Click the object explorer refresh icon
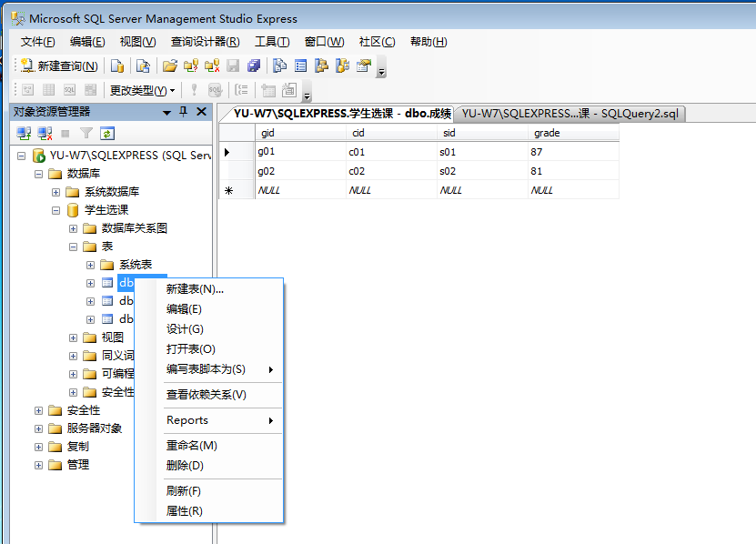The width and height of the screenshot is (756, 544). pyautogui.click(x=107, y=134)
